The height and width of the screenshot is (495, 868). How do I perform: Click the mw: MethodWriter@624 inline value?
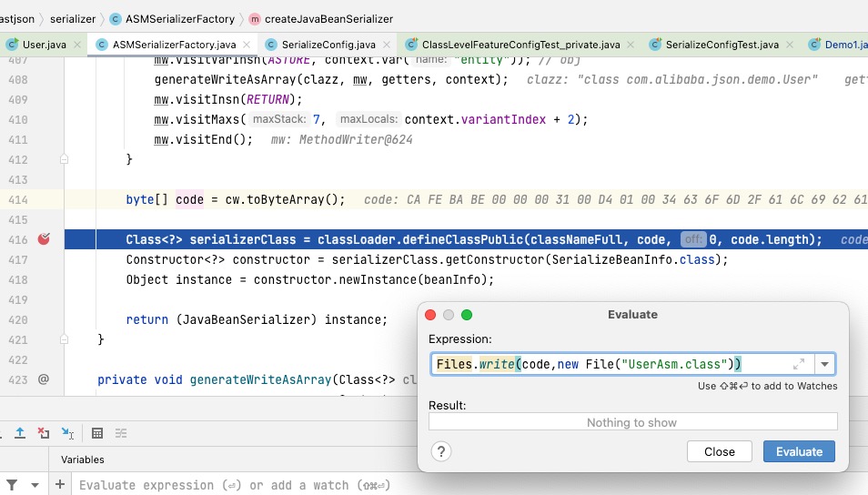(341, 139)
